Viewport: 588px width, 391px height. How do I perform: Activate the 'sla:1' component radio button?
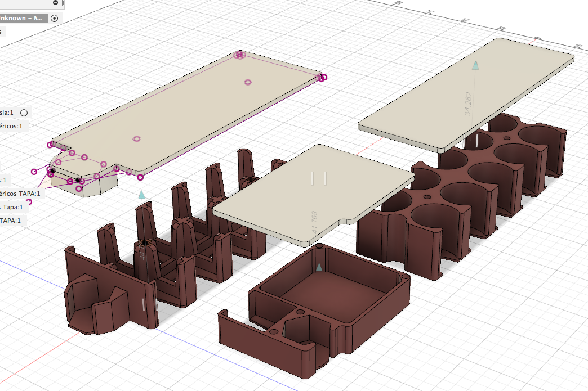click(x=24, y=113)
